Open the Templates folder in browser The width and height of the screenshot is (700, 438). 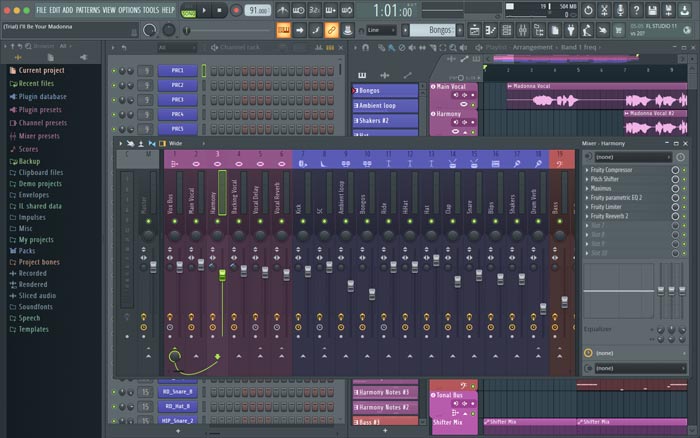[x=29, y=330]
